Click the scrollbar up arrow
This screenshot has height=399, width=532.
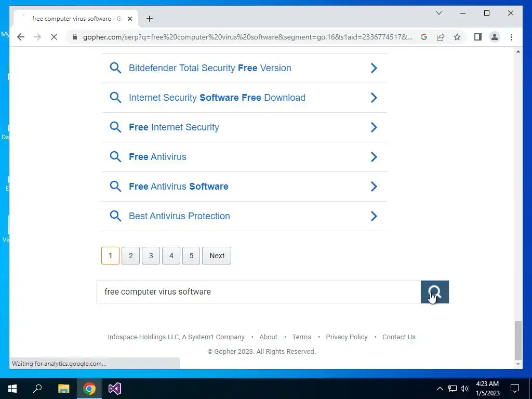click(x=518, y=51)
